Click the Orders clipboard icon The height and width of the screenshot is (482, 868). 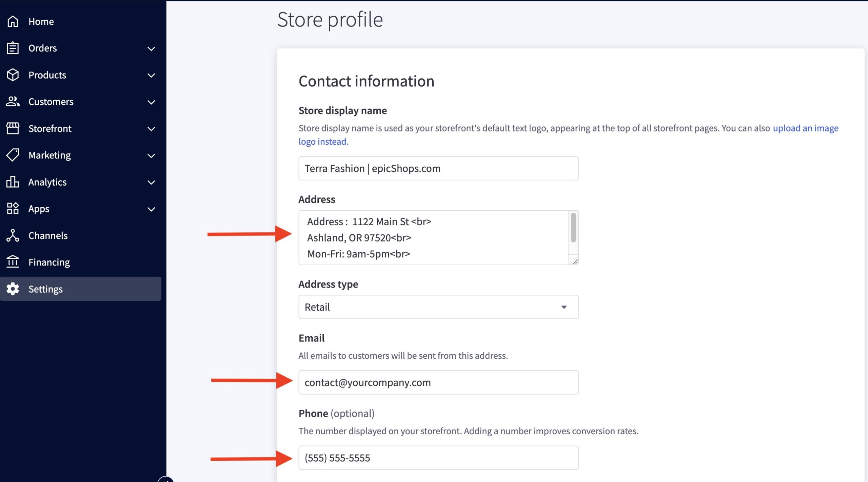click(13, 48)
